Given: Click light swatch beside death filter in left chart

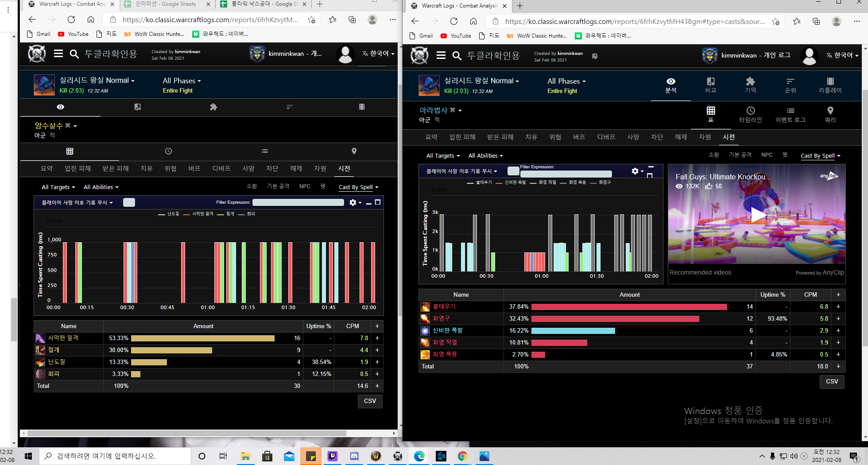Looking at the screenshot, I should coord(129,202).
